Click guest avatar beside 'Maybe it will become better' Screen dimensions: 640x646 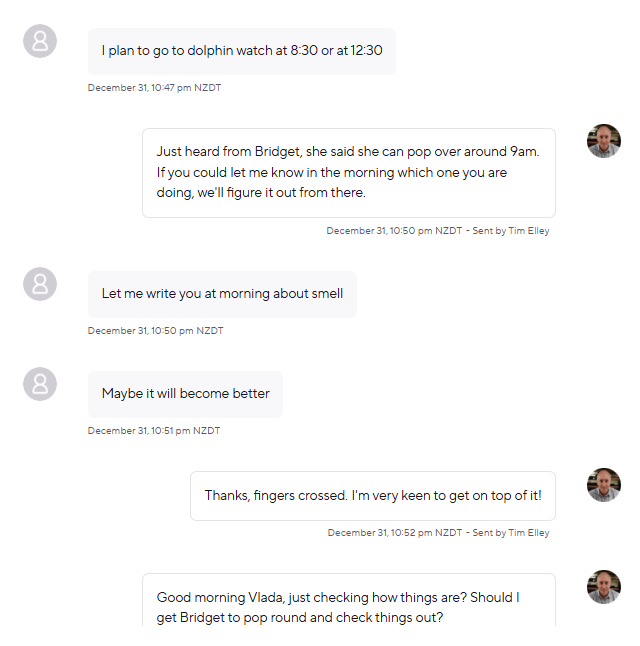pos(40,384)
